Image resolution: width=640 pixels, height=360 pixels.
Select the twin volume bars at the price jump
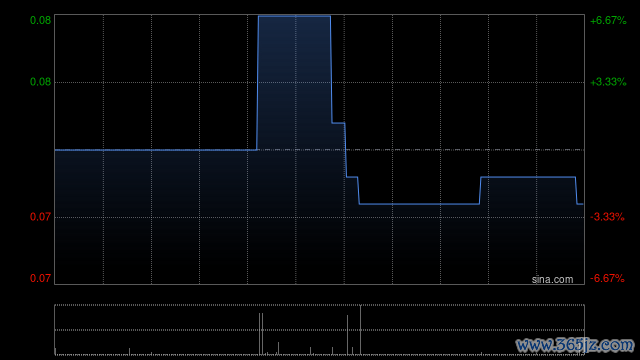(261, 334)
